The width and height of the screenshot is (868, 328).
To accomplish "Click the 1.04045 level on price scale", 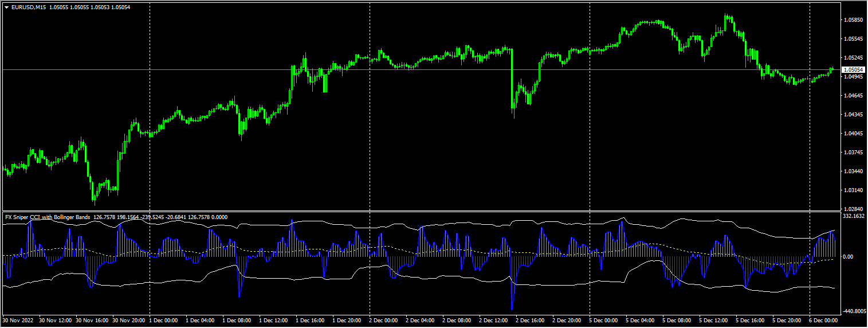I will tap(853, 134).
